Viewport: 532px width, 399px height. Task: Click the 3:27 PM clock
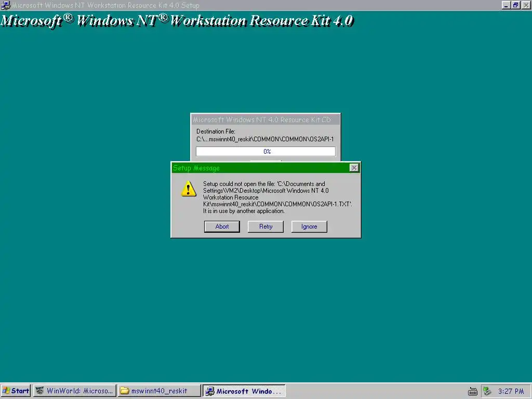coord(511,391)
